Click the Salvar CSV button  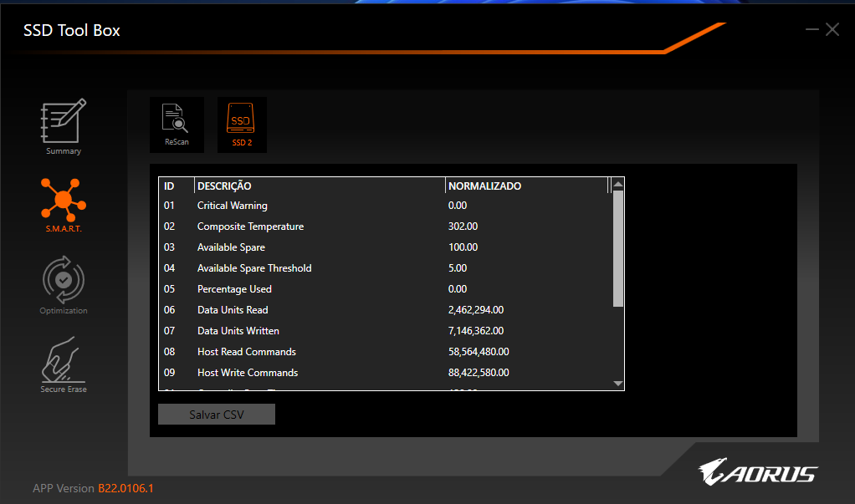tap(216, 414)
